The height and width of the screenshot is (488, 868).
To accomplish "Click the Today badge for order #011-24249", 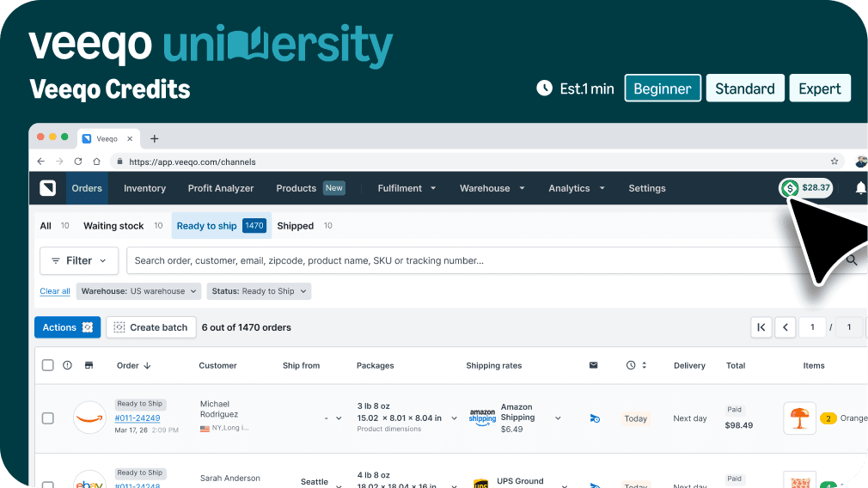I will click(635, 418).
